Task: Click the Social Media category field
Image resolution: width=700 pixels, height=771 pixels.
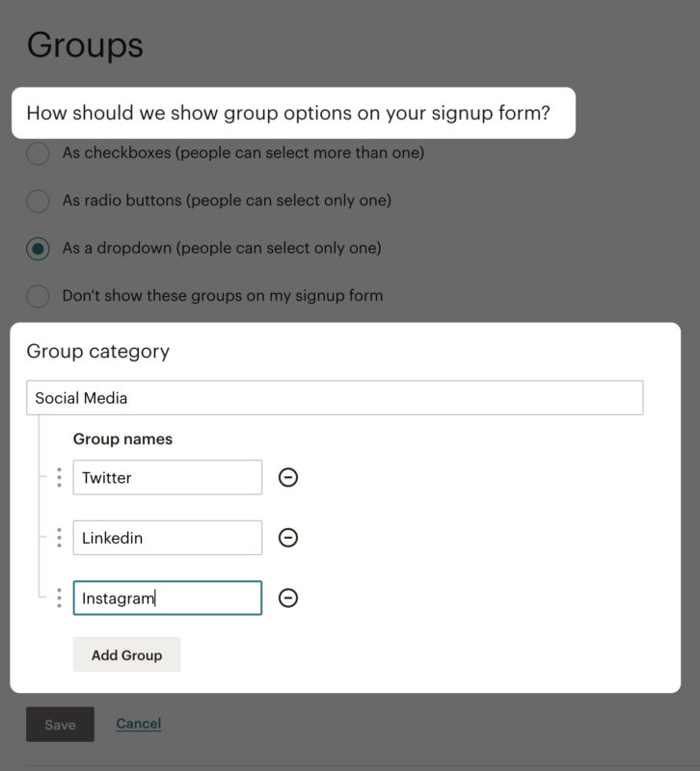Action: click(x=334, y=397)
